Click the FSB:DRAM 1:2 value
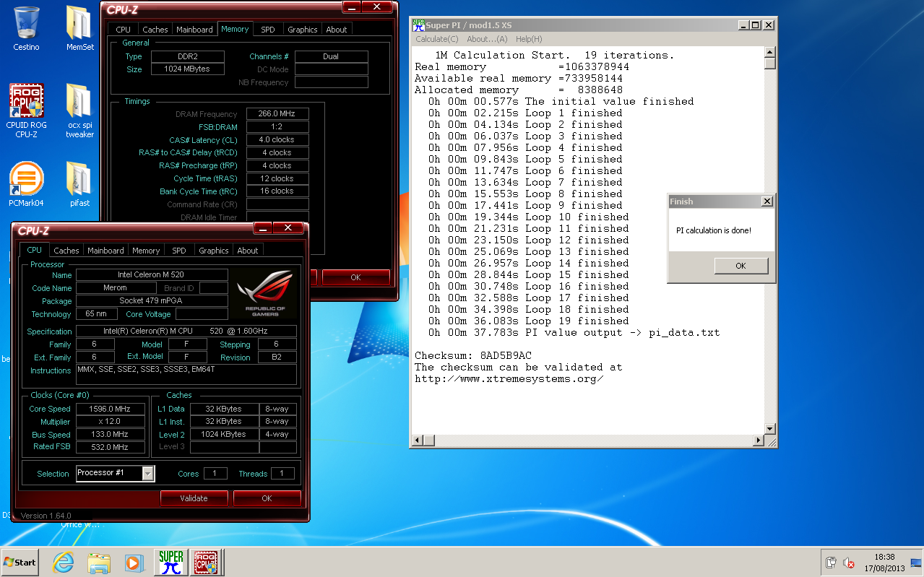Viewport: 924px width, 577px height. coord(277,126)
